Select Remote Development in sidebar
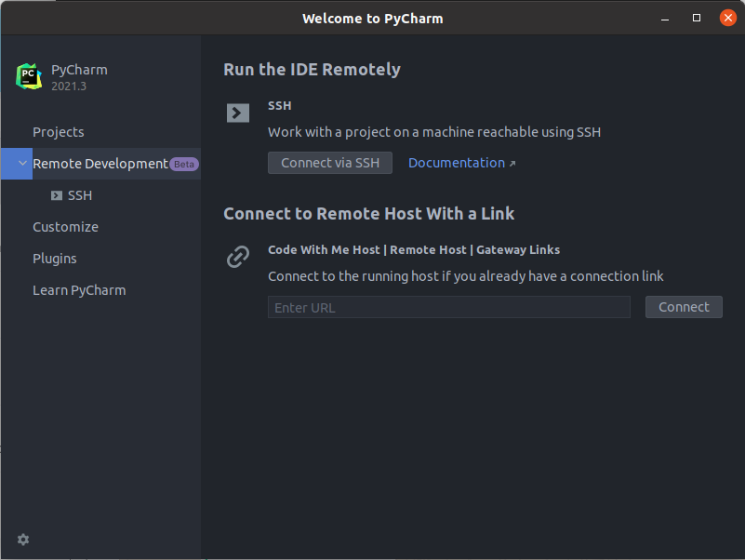Screen dimensions: 745x560 click(100, 164)
